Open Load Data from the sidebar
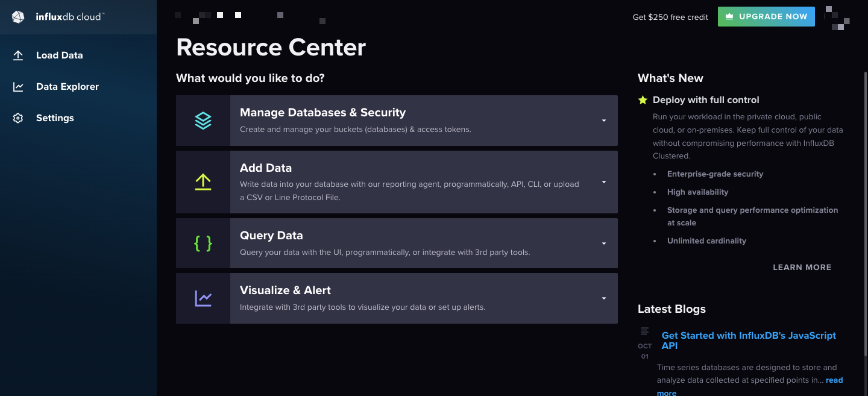Image resolution: width=868 pixels, height=396 pixels. pyautogui.click(x=60, y=55)
